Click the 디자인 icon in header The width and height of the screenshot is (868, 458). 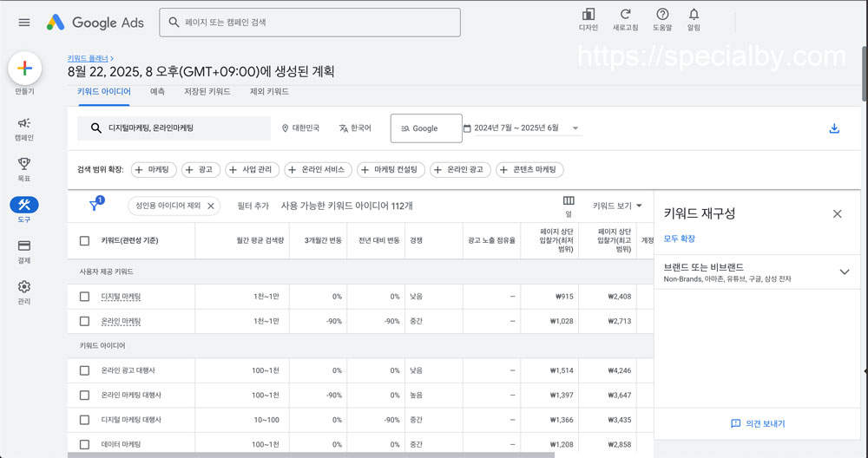pos(589,19)
